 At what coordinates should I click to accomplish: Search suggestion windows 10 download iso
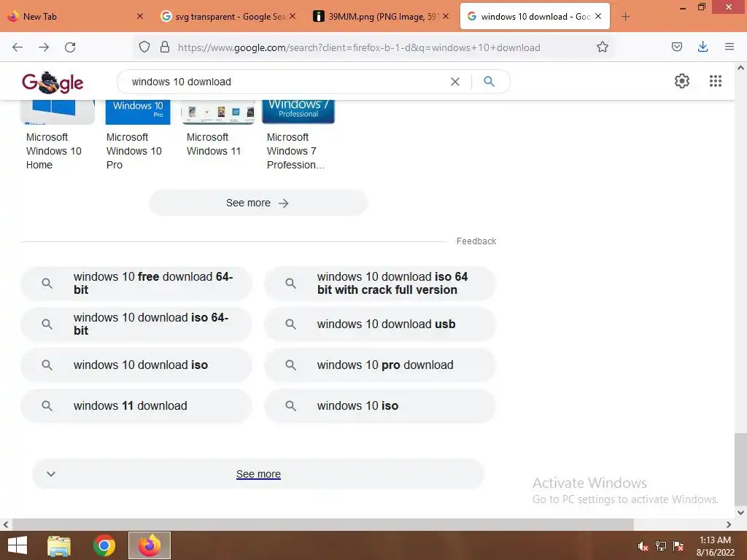point(136,365)
